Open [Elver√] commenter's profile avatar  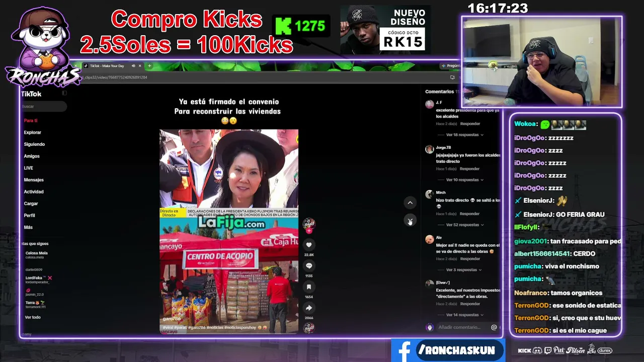(x=429, y=284)
